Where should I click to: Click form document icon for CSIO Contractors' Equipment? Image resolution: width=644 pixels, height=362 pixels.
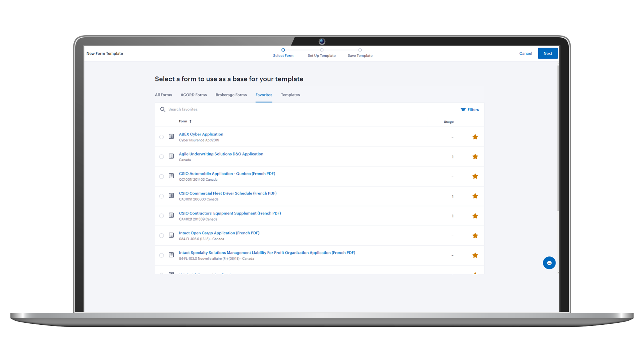click(171, 215)
